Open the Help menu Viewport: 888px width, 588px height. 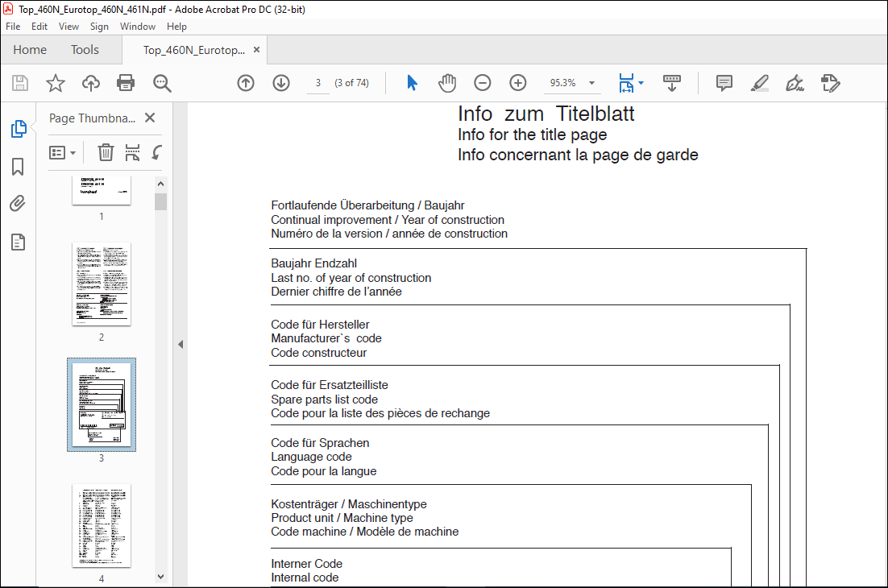click(176, 27)
